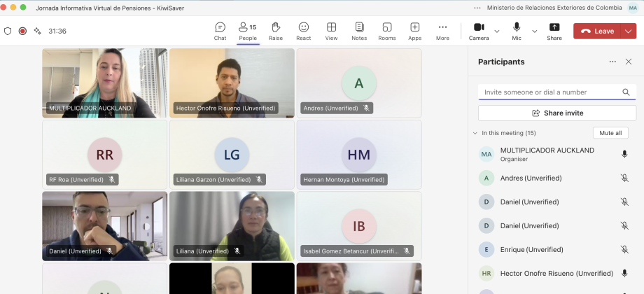Click the shield security icon
644x294 pixels.
[8, 31]
